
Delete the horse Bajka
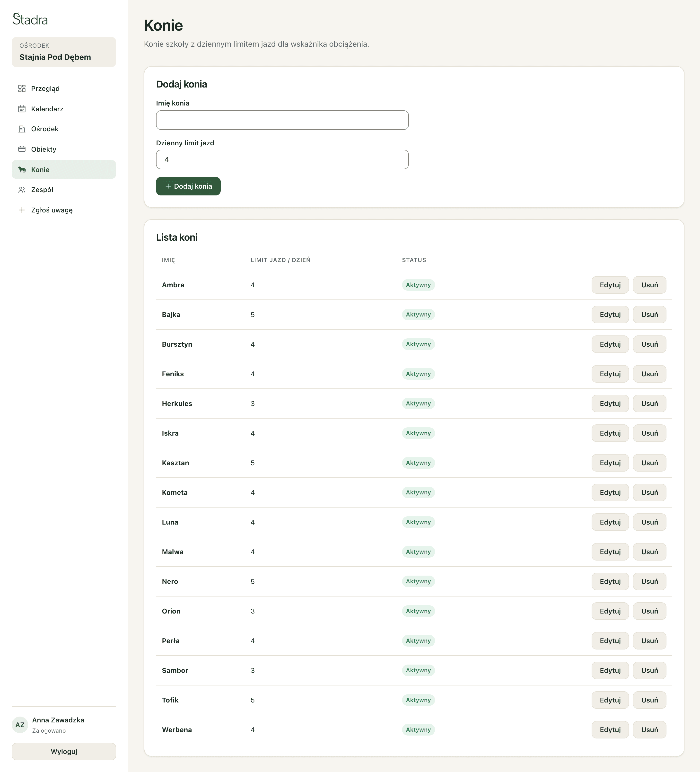(x=649, y=314)
